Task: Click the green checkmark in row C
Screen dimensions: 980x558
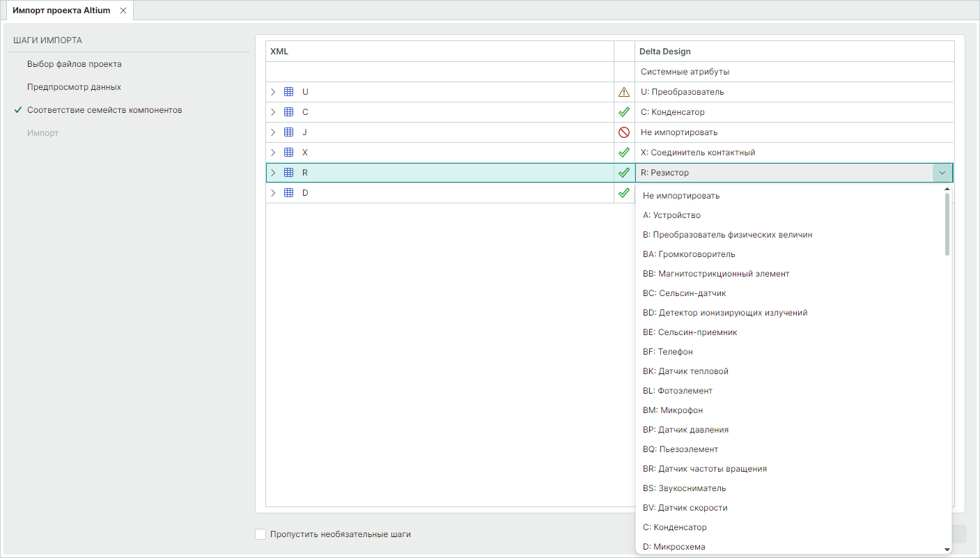Action: pos(624,112)
